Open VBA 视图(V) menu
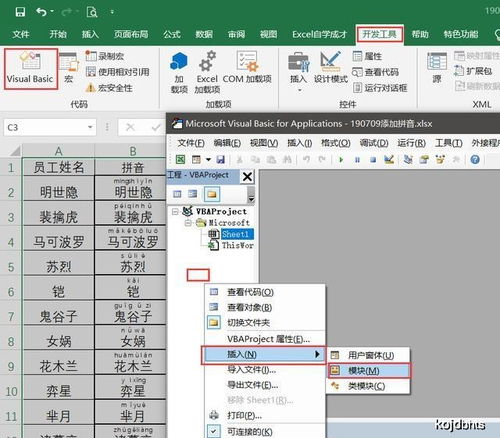Viewport: 500px width, 438px height. [x=264, y=143]
